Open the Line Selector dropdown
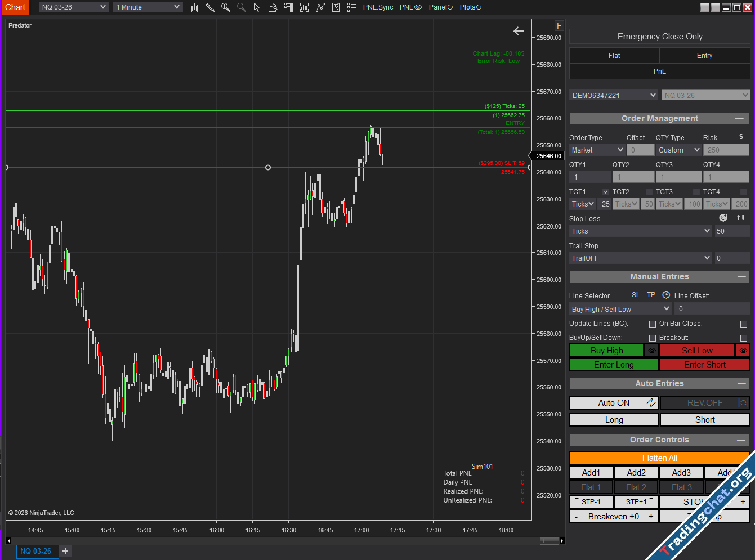Screen dimensions: 755x560 [x=620, y=309]
